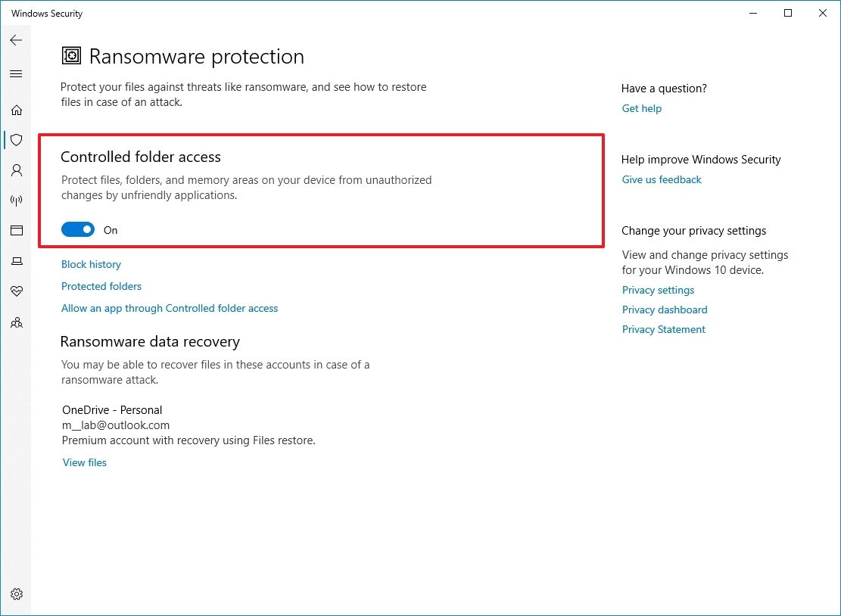Select the Family options icon

[17, 322]
